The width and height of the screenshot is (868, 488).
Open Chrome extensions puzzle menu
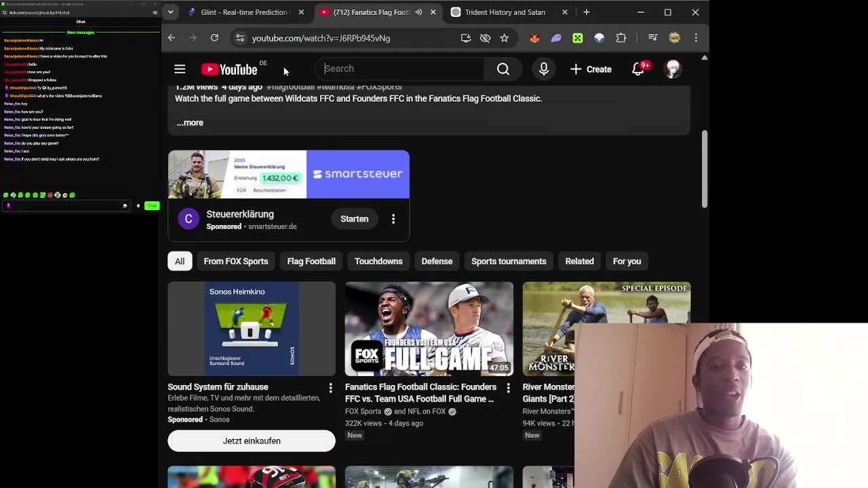(x=621, y=38)
